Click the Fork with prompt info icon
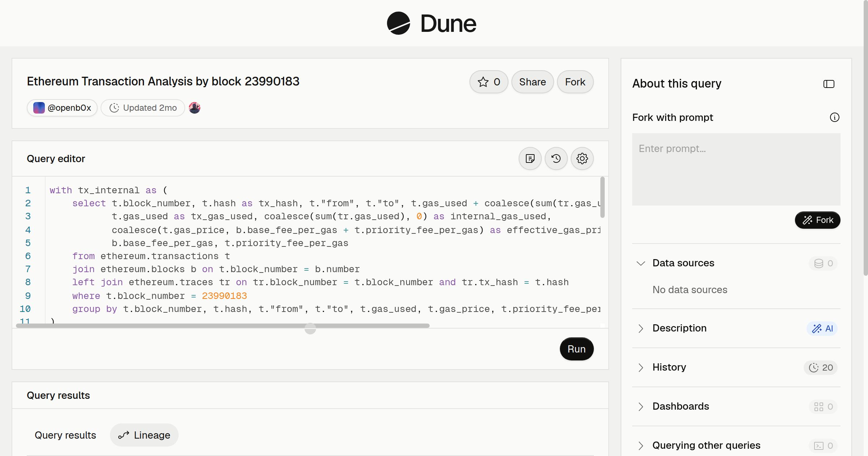Screen dimensions: 868x456 pyautogui.click(x=835, y=117)
